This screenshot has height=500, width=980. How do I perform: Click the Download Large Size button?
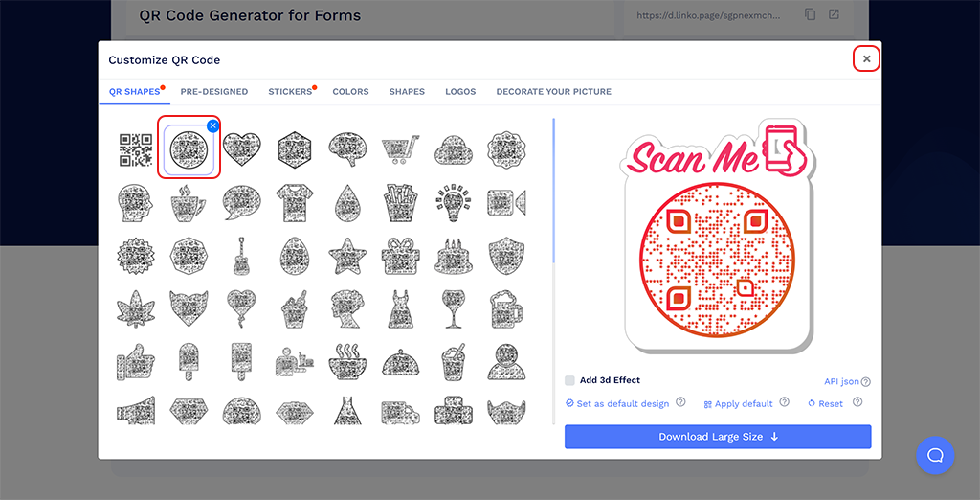tap(718, 437)
